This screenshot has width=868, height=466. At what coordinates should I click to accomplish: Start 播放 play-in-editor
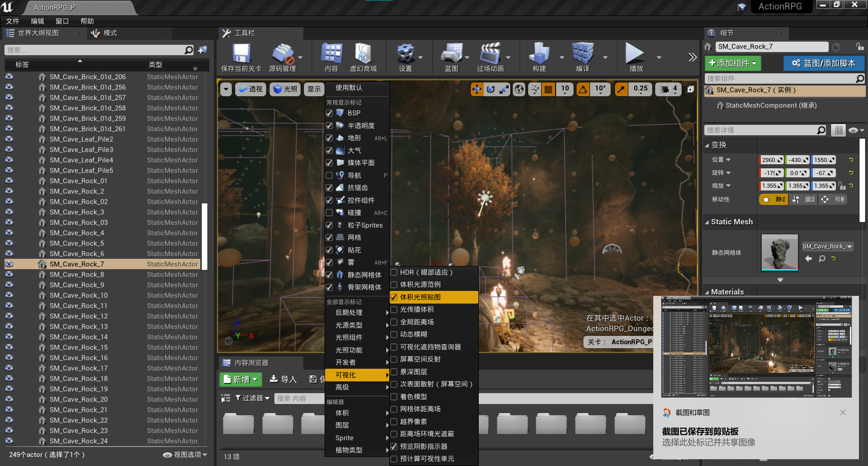tap(635, 54)
